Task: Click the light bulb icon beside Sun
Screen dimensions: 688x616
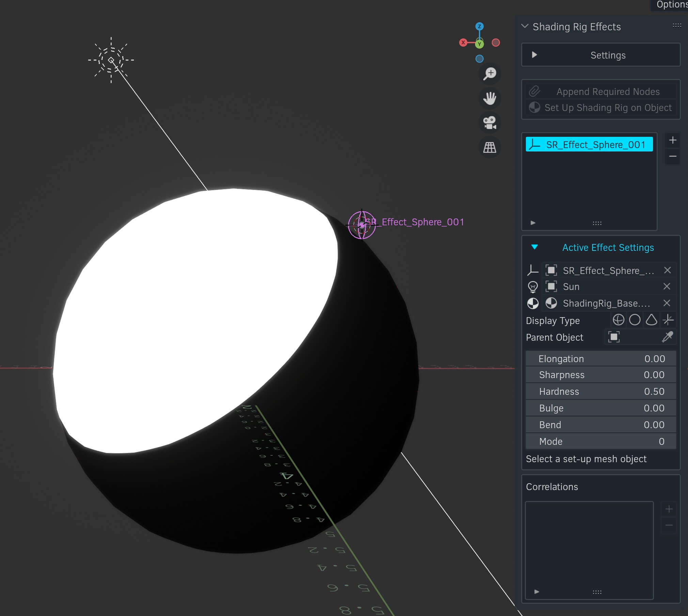Action: coord(533,287)
